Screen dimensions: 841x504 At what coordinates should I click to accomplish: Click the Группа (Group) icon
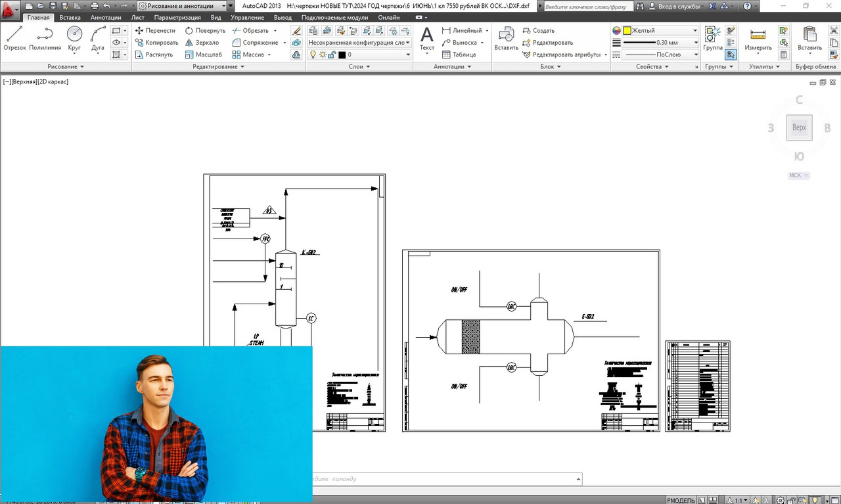point(713,39)
